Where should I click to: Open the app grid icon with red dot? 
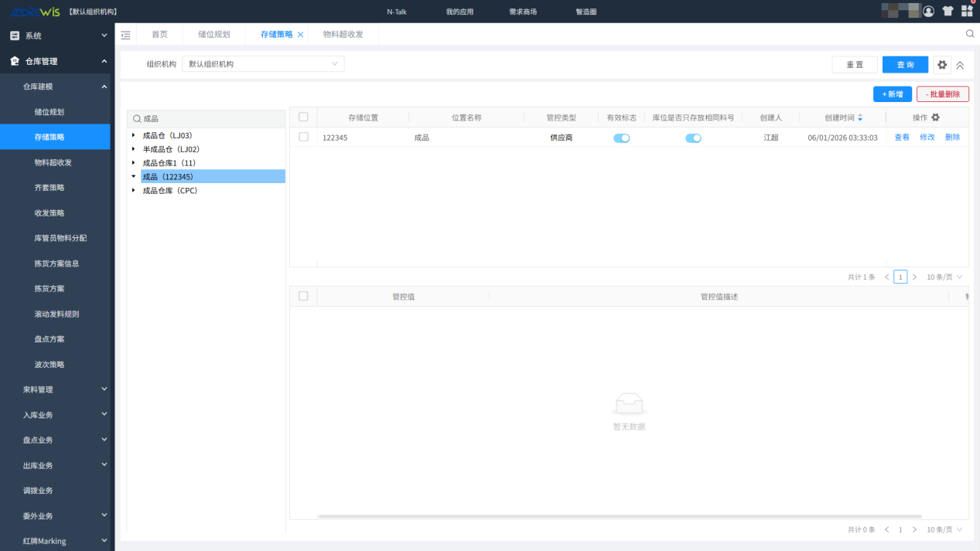tap(967, 11)
